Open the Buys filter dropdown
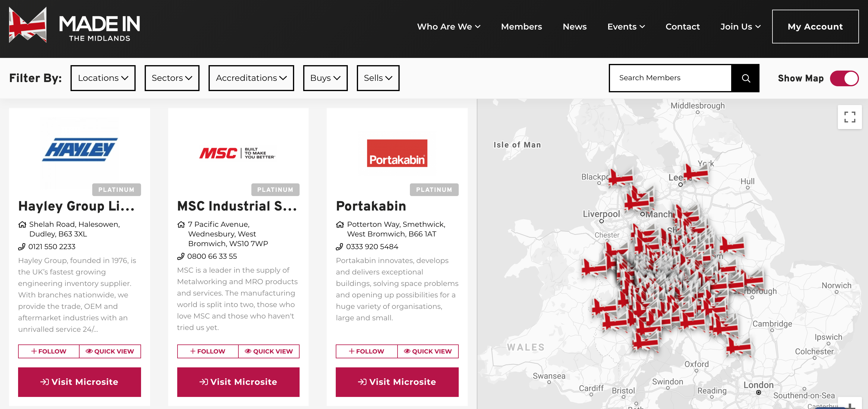 tap(325, 78)
